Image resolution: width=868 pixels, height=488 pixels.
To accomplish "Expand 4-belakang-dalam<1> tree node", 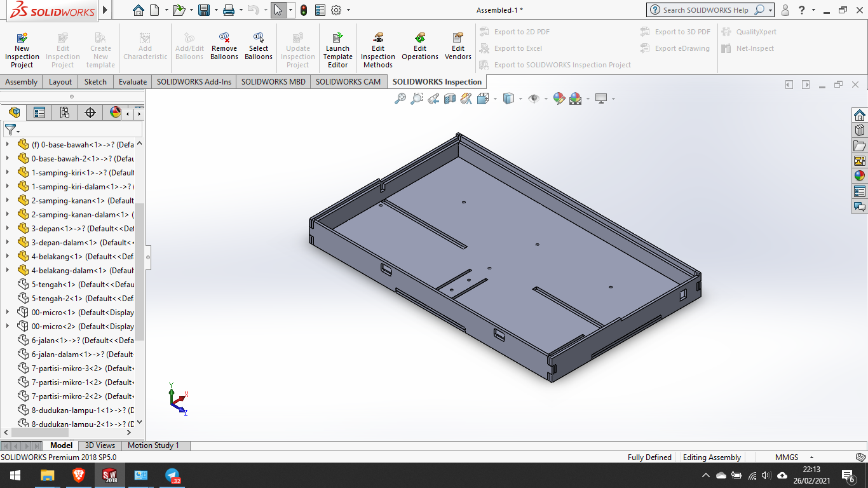I will point(8,271).
